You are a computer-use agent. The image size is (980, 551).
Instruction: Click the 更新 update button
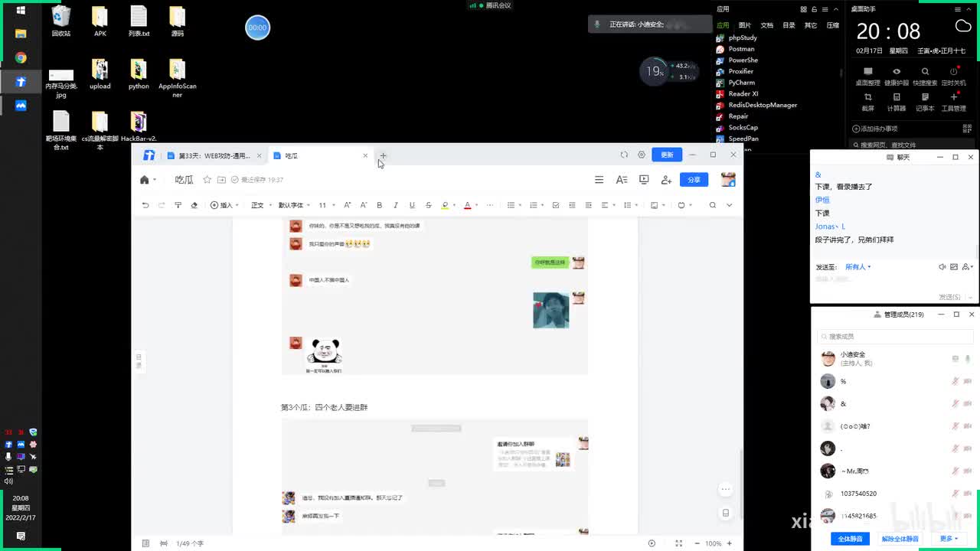click(x=667, y=155)
